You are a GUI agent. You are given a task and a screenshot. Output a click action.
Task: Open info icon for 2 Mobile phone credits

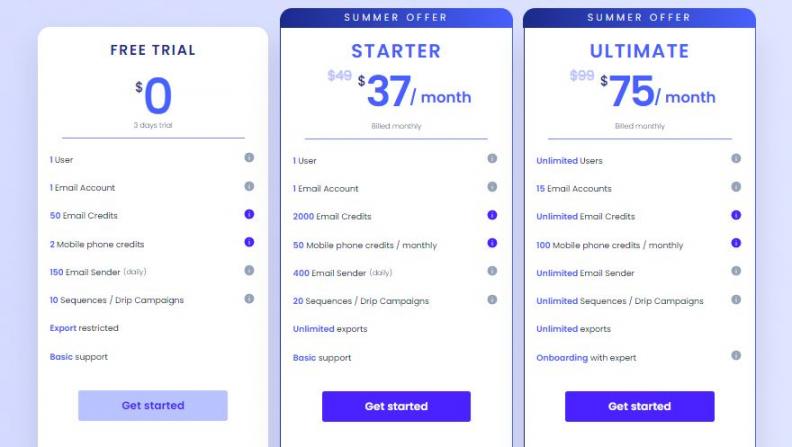(x=249, y=242)
